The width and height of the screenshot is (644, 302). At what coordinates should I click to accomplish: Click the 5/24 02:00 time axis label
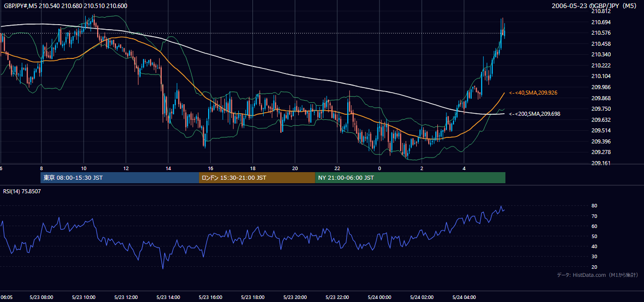click(x=422, y=297)
